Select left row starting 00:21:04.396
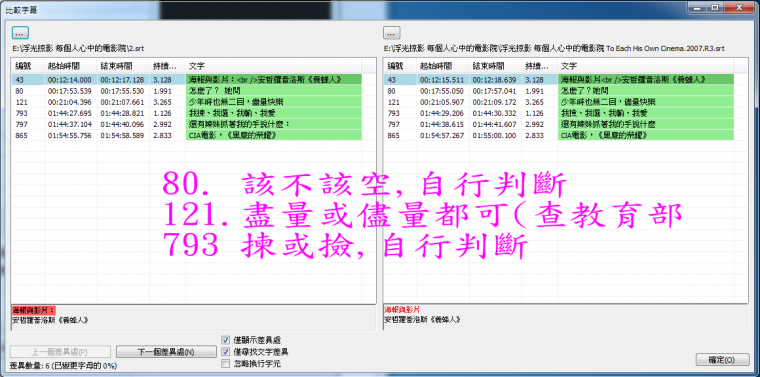 coord(187,102)
